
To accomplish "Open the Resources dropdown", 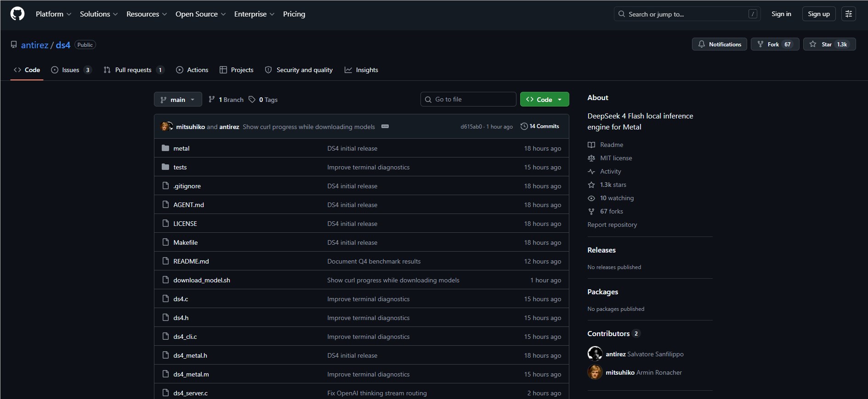I will pyautogui.click(x=147, y=14).
